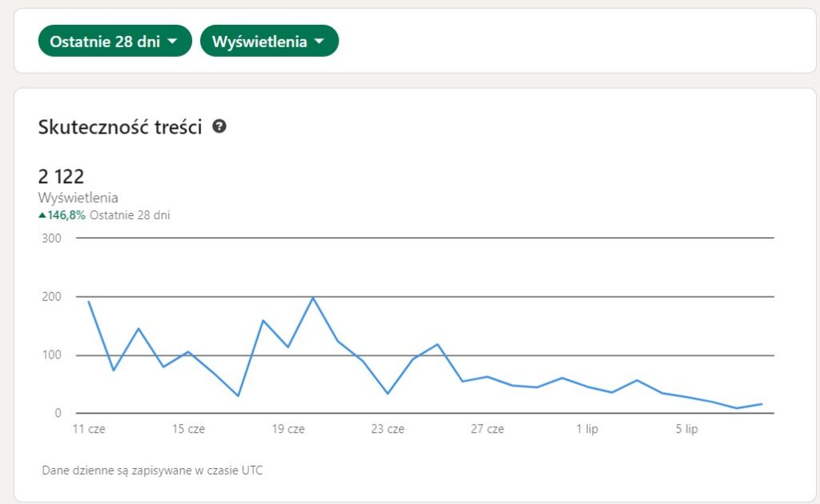
Task: Click the first data point above 11 cze
Action: tap(90, 302)
